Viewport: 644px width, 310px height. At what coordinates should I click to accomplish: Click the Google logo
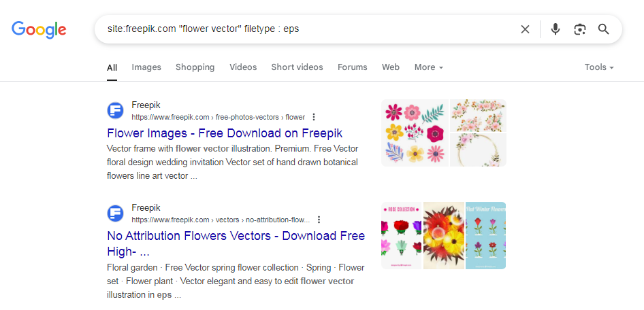click(39, 29)
